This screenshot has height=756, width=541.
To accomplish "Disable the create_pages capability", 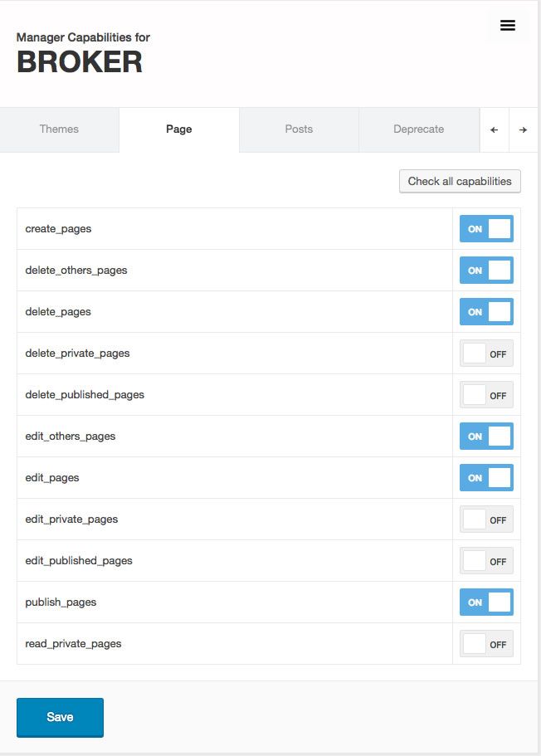I will tap(486, 229).
